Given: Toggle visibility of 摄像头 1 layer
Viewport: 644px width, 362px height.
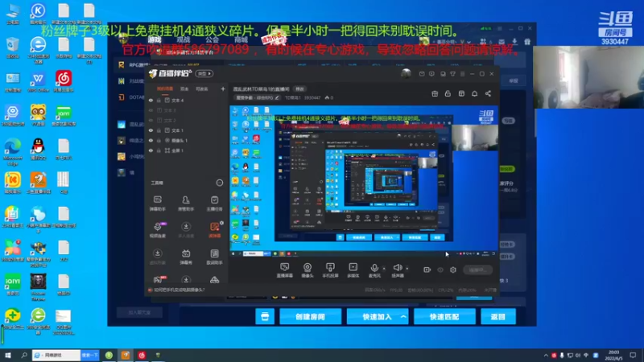Looking at the screenshot, I should point(151,140).
